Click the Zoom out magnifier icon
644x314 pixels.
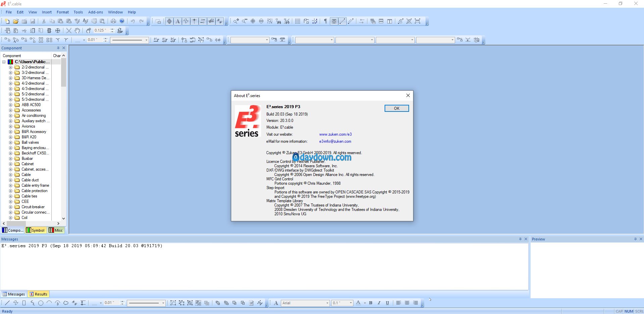click(245, 21)
